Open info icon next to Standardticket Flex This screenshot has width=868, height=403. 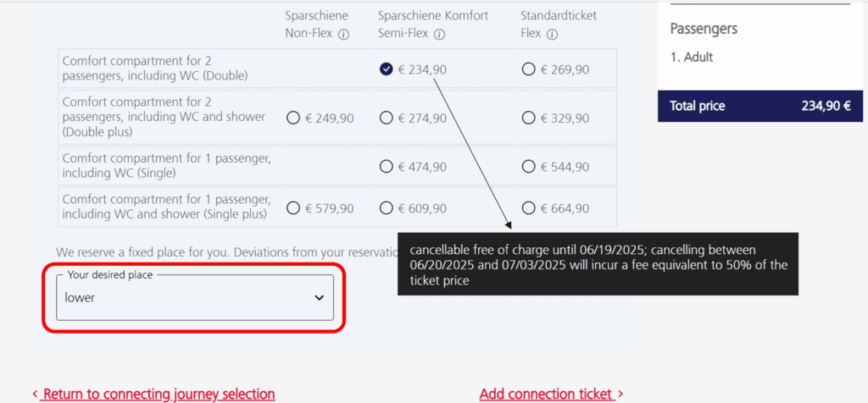pos(551,34)
